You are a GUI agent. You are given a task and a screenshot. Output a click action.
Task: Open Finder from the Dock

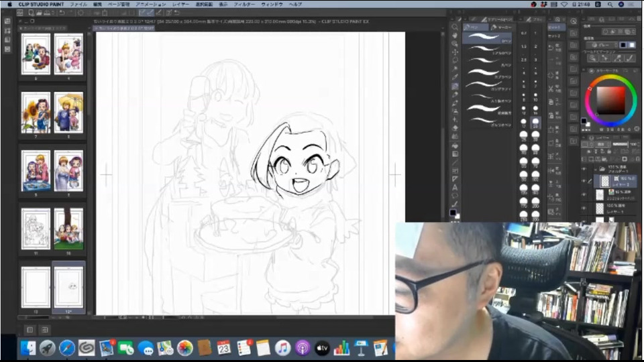[28, 348]
